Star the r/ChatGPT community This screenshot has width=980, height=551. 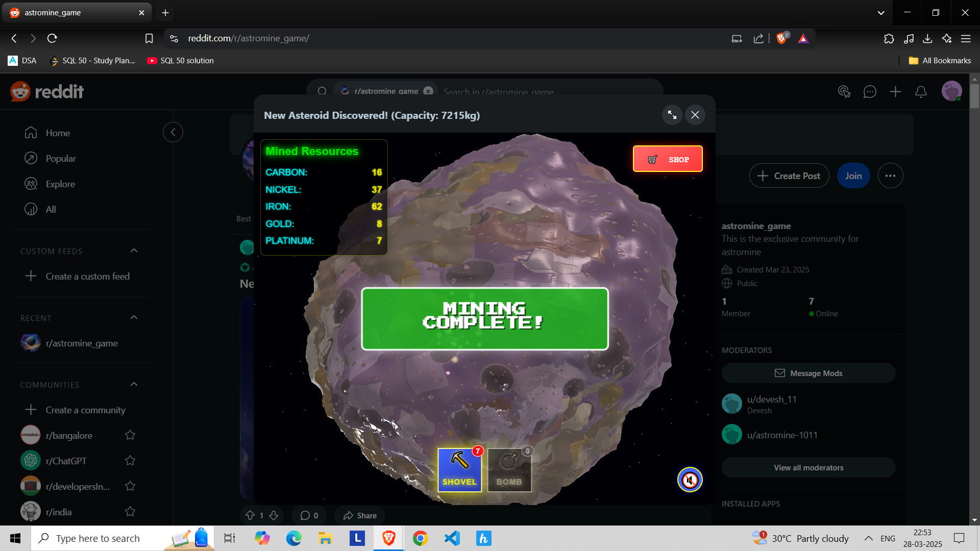click(x=130, y=461)
